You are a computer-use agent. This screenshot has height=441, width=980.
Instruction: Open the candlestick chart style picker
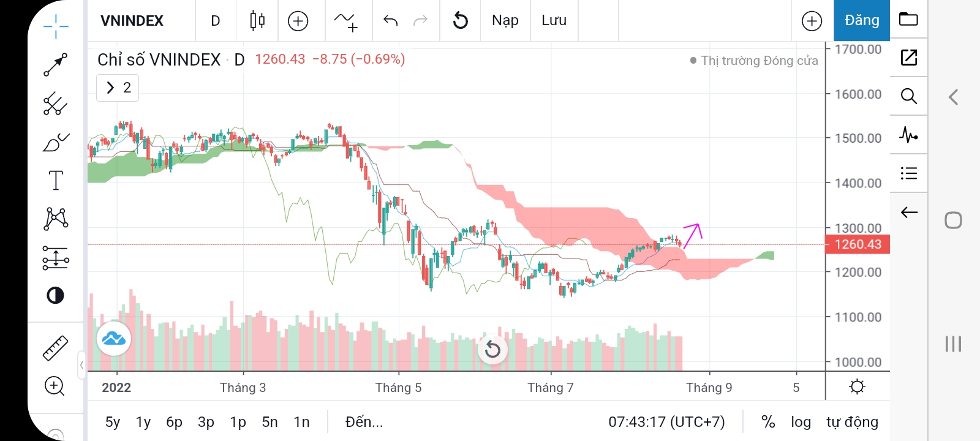tap(257, 21)
